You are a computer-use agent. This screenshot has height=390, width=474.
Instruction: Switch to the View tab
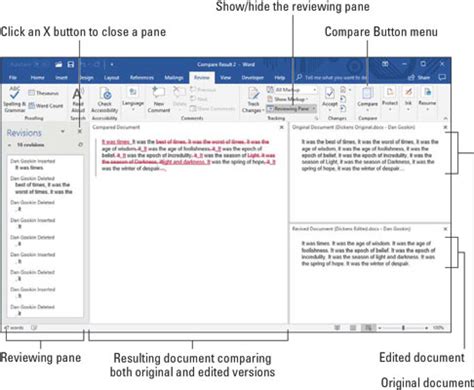[x=225, y=77]
